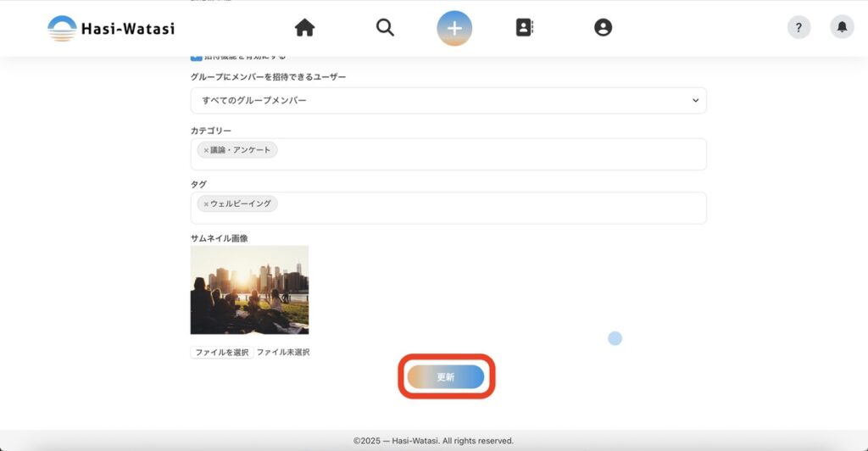This screenshot has height=451, width=868.
Task: Click the plus create button
Action: pyautogui.click(x=454, y=28)
